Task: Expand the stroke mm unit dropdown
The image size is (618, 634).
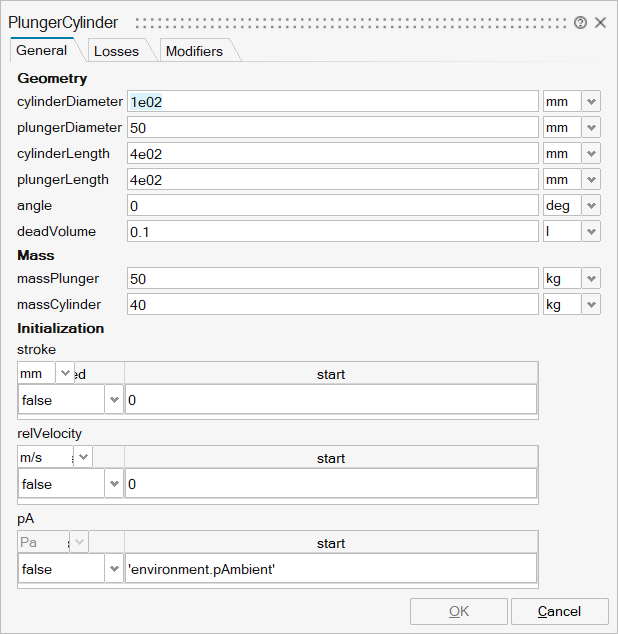Action: coord(66,374)
